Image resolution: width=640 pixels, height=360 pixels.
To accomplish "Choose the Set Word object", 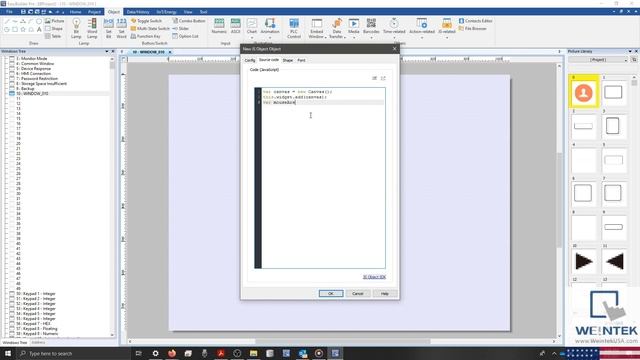I will click(121, 28).
